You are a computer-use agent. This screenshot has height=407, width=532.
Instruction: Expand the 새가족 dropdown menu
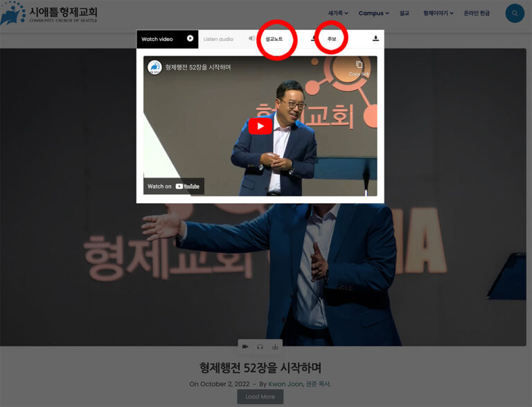pos(337,13)
